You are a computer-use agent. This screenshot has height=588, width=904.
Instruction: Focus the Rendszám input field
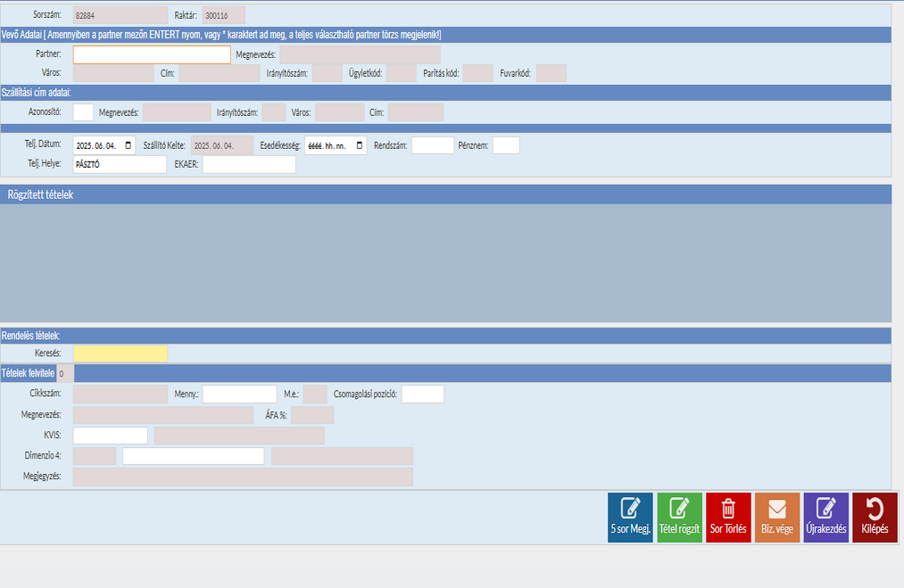[x=433, y=145]
